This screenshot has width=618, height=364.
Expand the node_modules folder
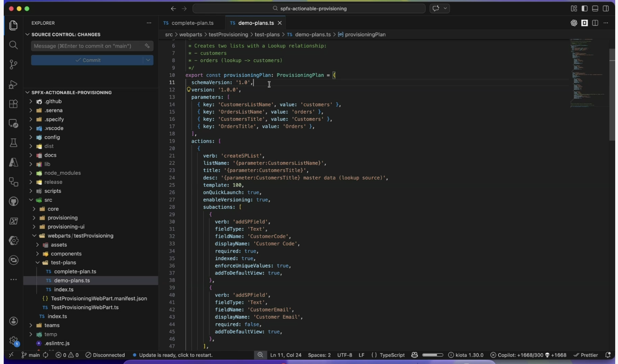point(62,173)
